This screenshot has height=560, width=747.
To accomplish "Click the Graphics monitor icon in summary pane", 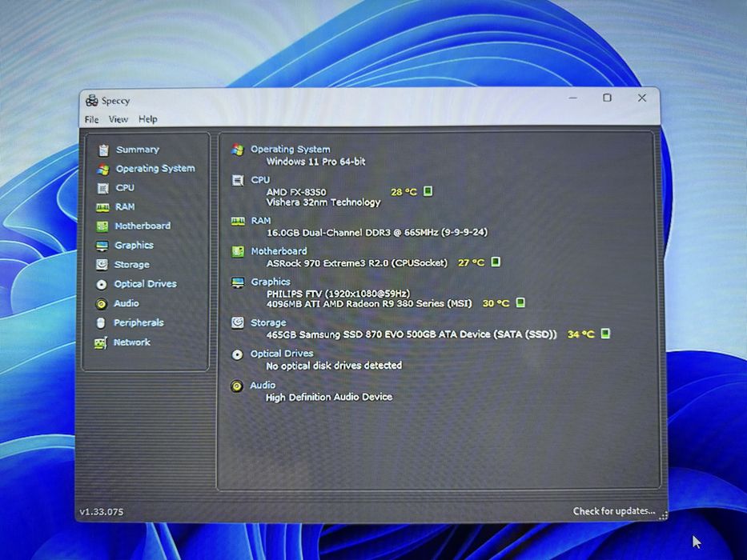I will pos(237,282).
